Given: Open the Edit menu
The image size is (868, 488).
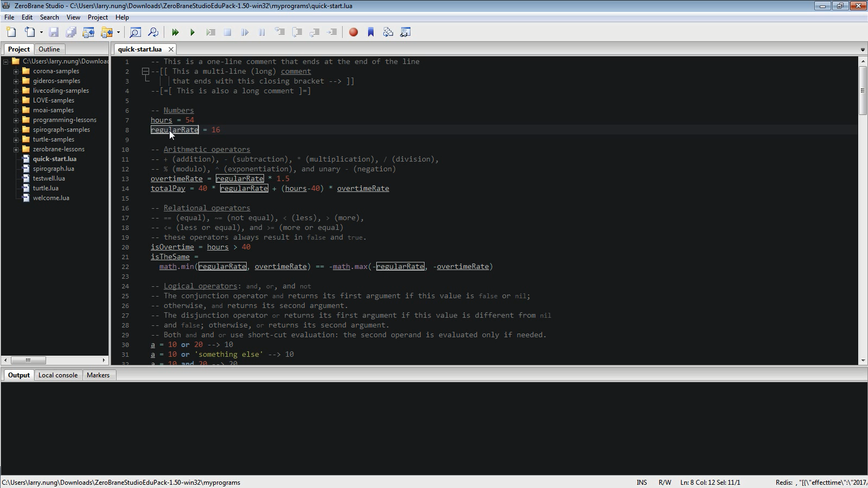Looking at the screenshot, I should click(x=27, y=17).
